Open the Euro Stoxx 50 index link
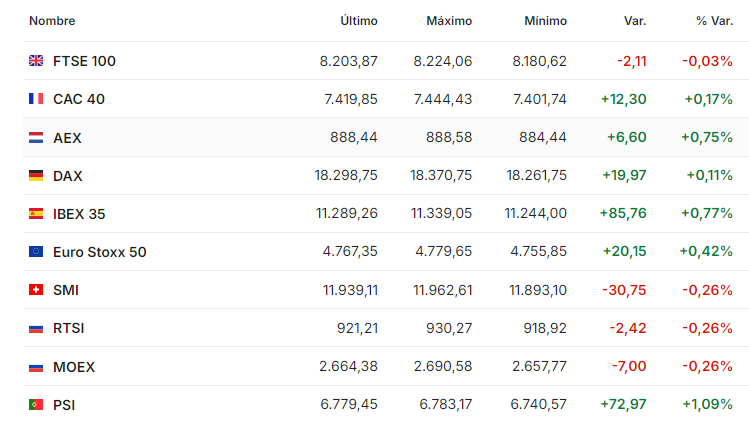 click(x=99, y=252)
